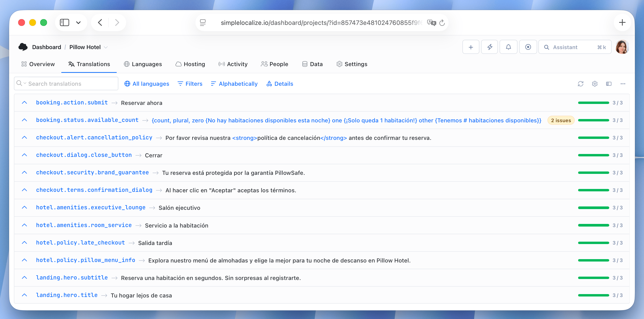This screenshot has width=644, height=319.
Task: Click the site settings icon in address bar
Action: coord(203,23)
